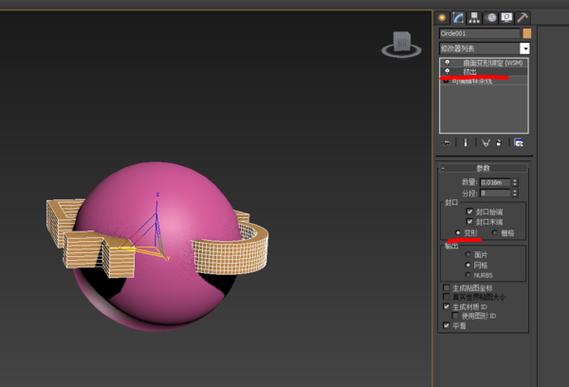Select the 曲面变形绑定 (WSM) modifier in the stack
569x387 pixels.
(x=492, y=63)
